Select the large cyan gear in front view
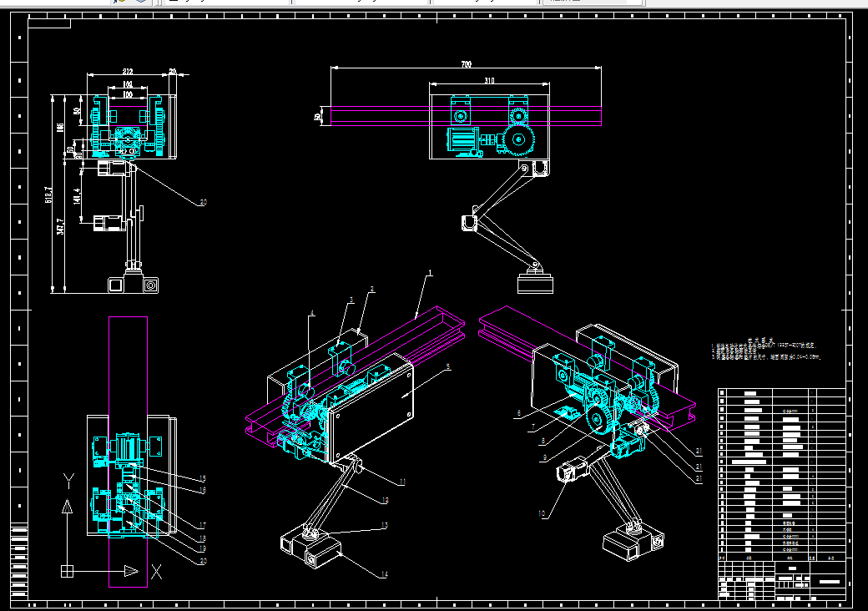The height and width of the screenshot is (611, 868). point(519,139)
